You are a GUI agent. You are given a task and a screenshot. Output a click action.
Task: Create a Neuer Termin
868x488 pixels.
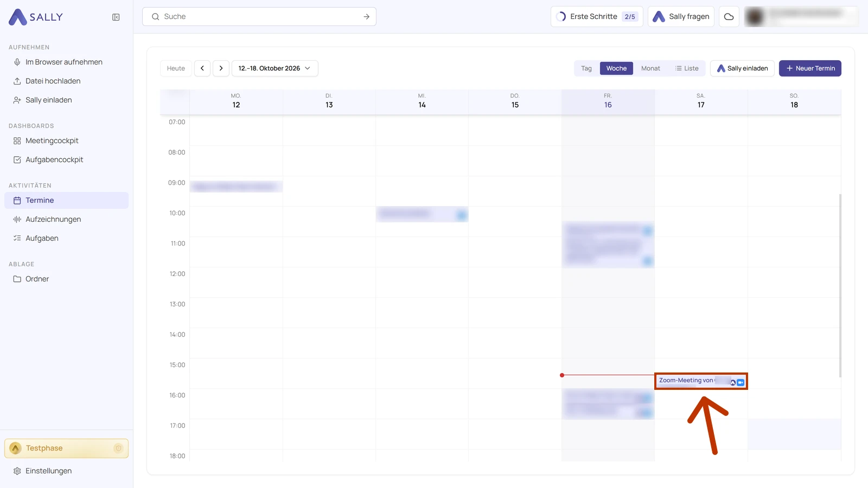coord(810,68)
